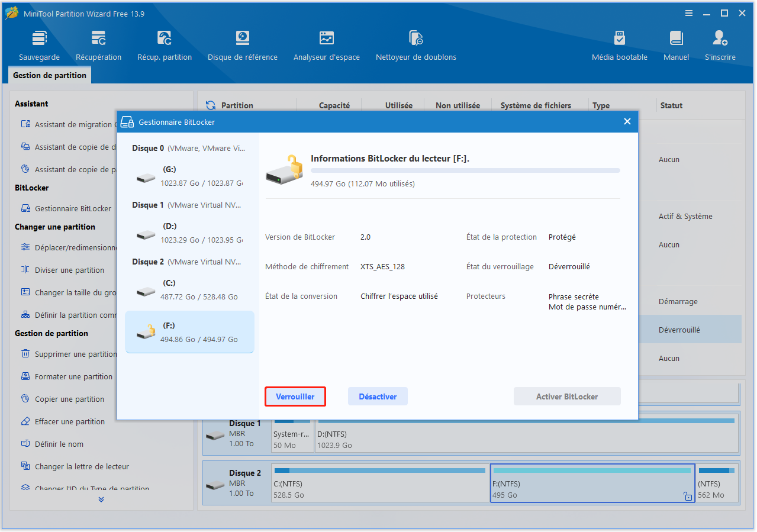The image size is (757, 532).
Task: Click the Phrase secrète protector text
Action: pos(574,296)
